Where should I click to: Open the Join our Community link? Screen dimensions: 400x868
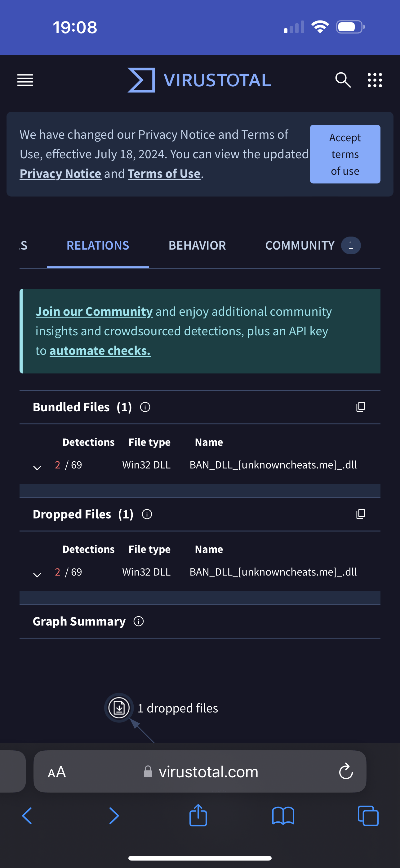(94, 312)
